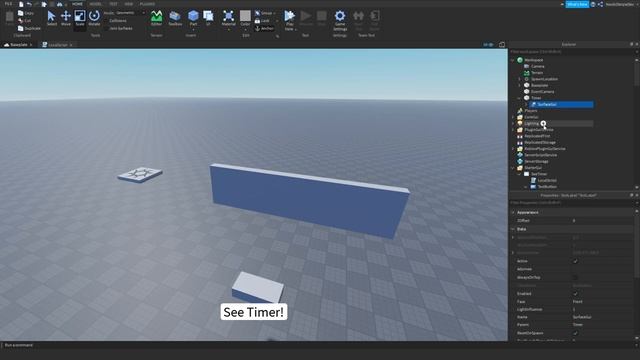Viewport: 640px width, 360px height.
Task: Collapse the StarterGui node
Action: pos(513,168)
